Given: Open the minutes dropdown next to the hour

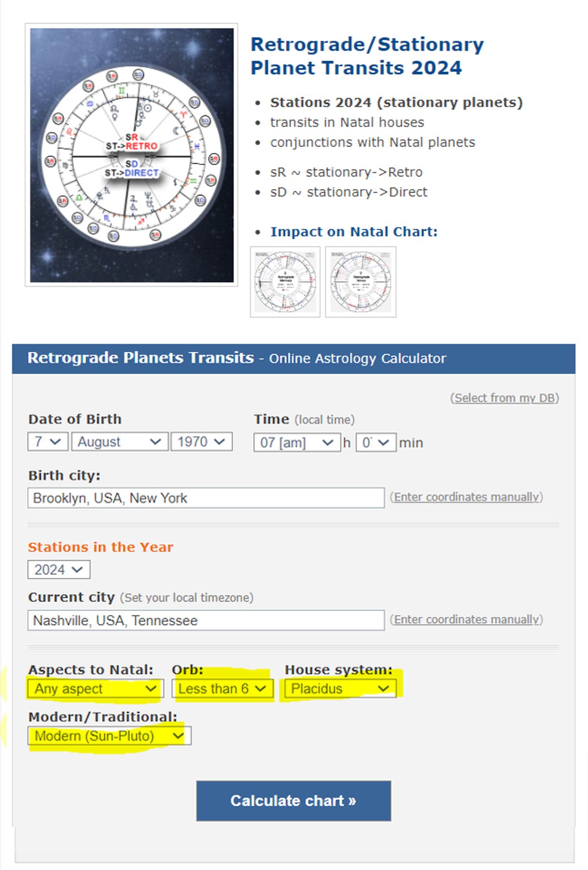Looking at the screenshot, I should 376,441.
